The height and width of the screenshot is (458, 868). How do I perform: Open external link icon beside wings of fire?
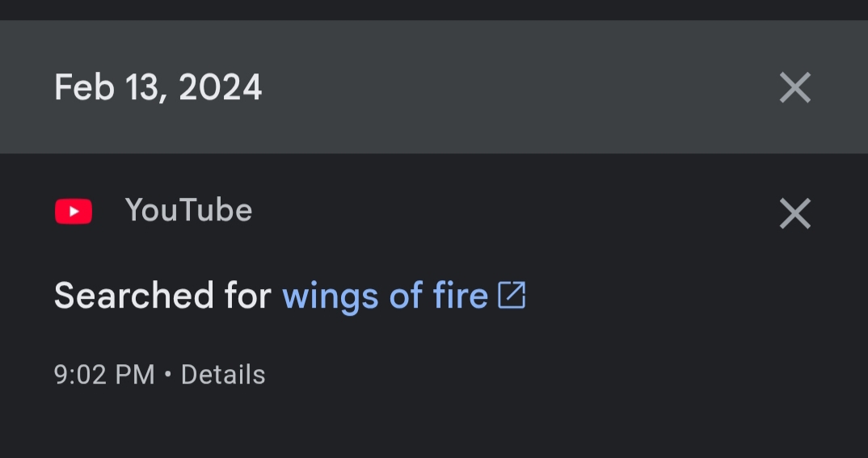(x=512, y=296)
